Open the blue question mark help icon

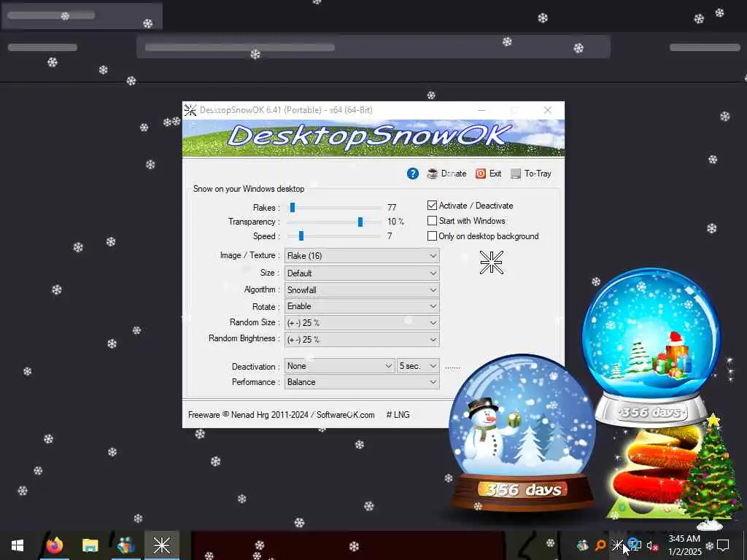pos(413,174)
